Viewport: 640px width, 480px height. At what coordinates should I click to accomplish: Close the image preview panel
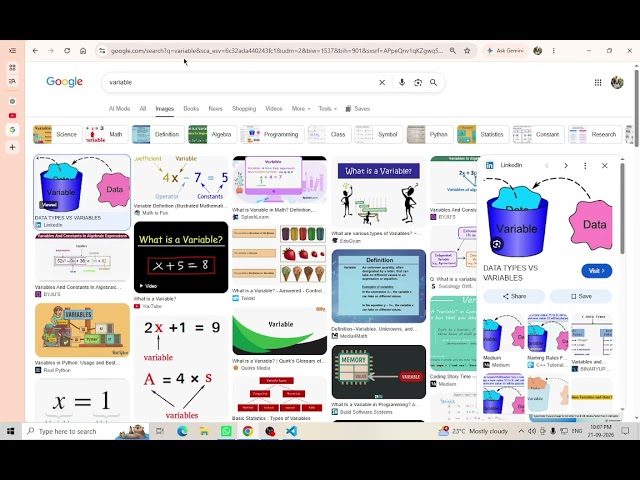tap(604, 165)
